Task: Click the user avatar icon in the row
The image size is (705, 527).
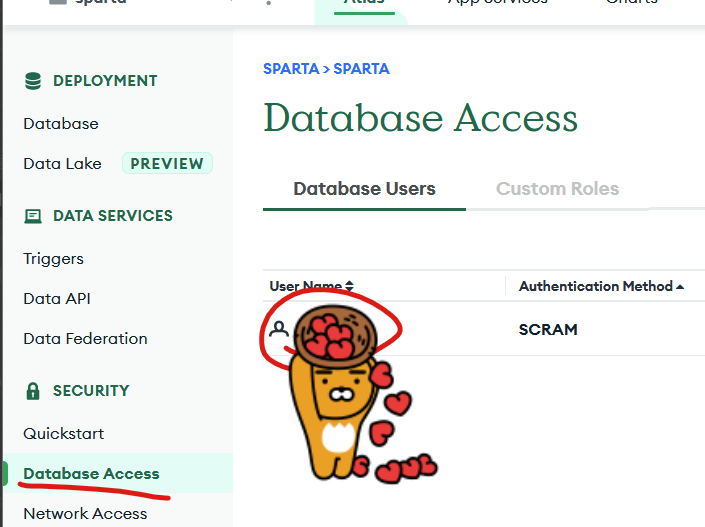Action: 279,329
